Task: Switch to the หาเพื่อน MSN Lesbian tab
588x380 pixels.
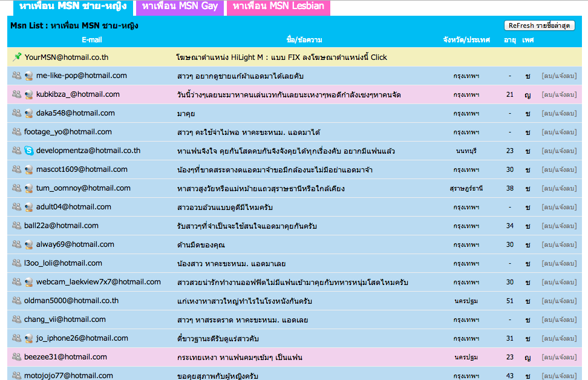Action: [x=278, y=7]
